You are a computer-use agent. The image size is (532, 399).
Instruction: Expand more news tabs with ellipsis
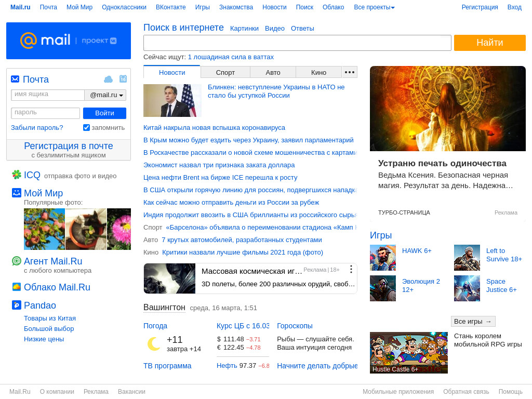[350, 72]
